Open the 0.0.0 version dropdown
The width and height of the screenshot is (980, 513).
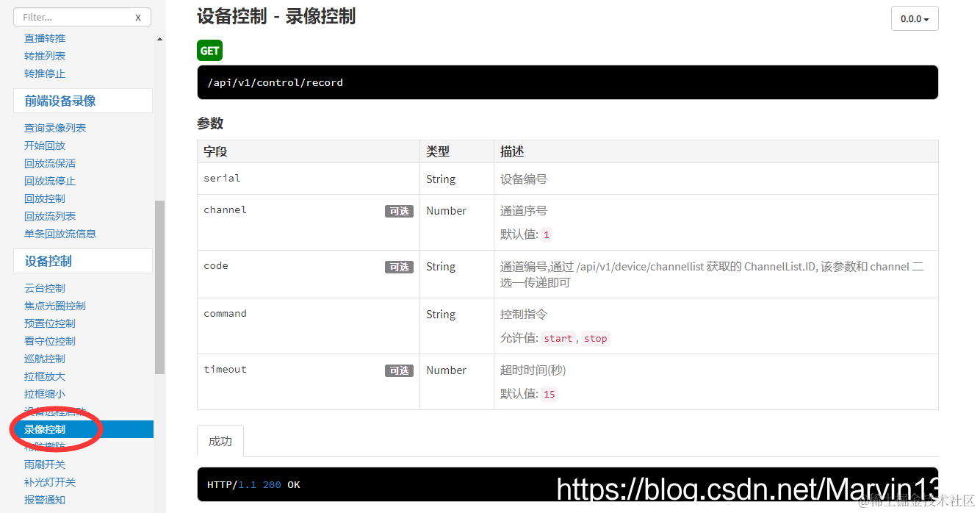[915, 18]
